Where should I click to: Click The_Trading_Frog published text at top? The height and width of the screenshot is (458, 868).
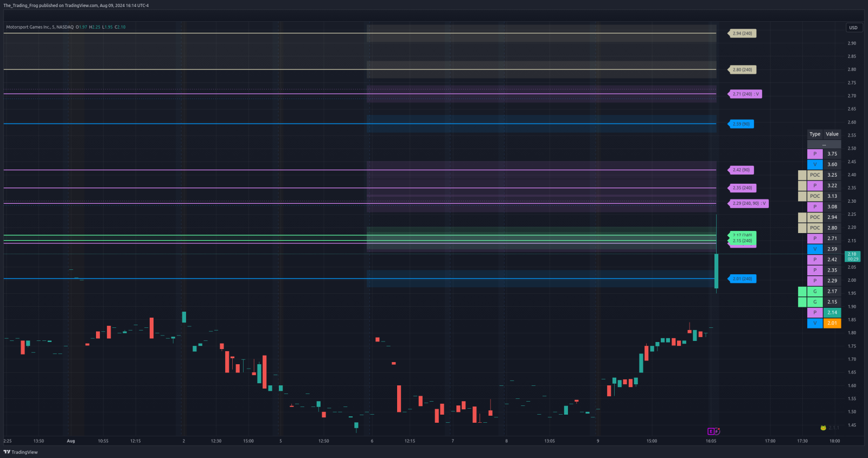76,5
